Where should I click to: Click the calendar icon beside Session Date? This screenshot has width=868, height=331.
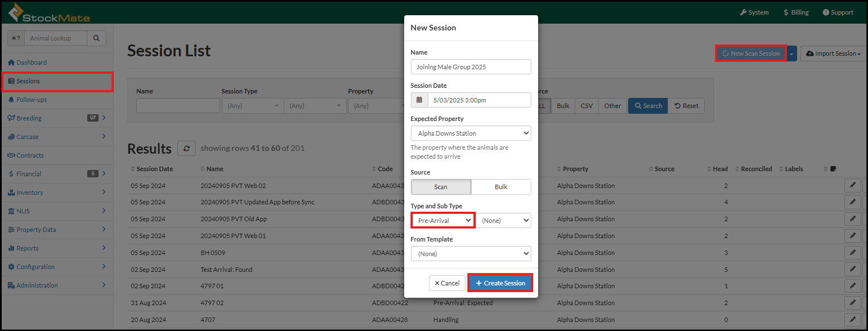pos(419,100)
